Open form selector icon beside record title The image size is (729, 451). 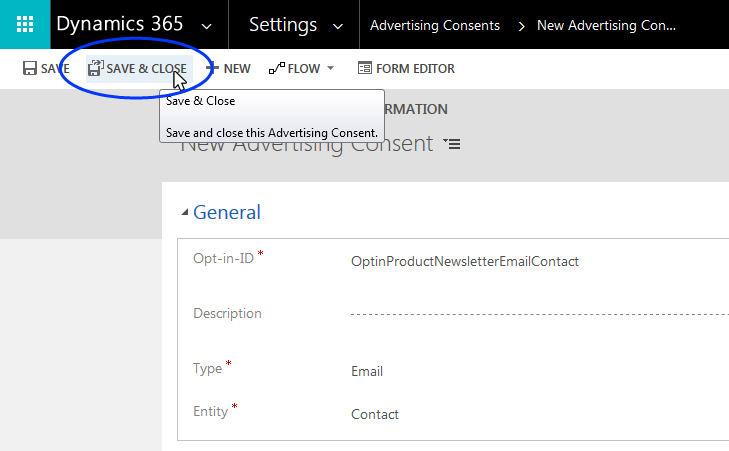[453, 145]
